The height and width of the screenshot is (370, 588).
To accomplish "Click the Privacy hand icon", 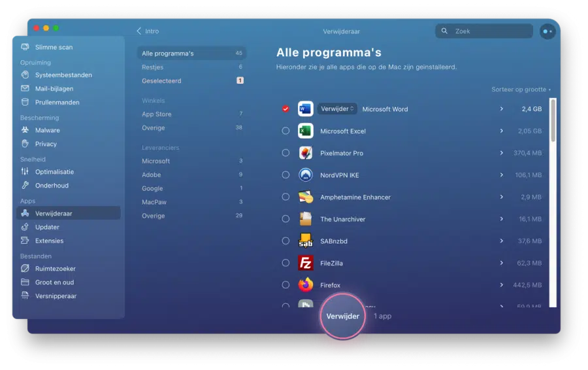I will pos(25,144).
